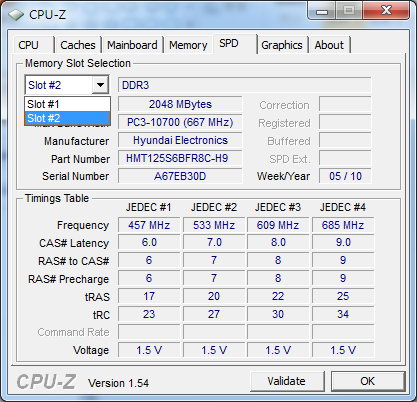The height and width of the screenshot is (402, 417).
Task: Open the Caches tab
Action: tap(78, 45)
